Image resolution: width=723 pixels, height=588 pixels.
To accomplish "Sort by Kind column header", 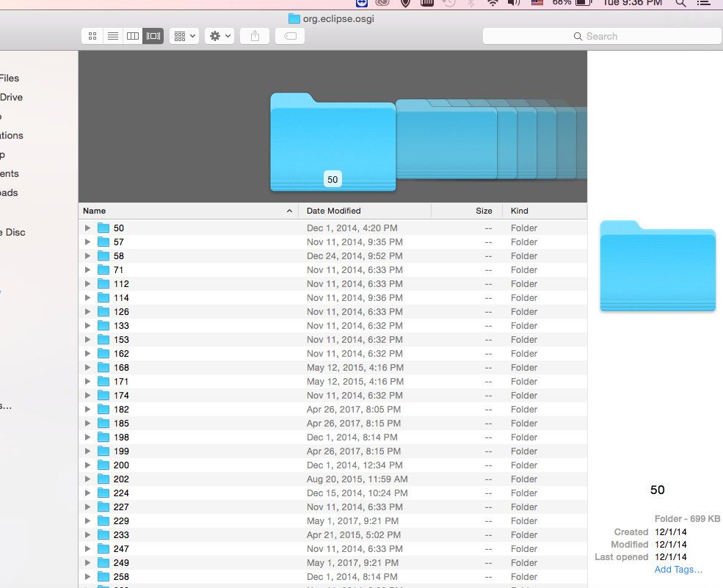I will pos(543,211).
